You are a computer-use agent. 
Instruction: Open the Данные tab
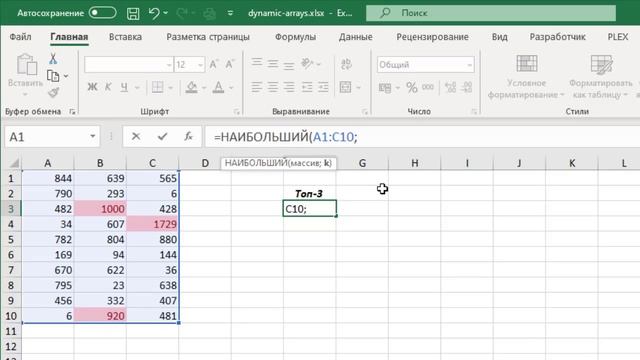pos(356,37)
